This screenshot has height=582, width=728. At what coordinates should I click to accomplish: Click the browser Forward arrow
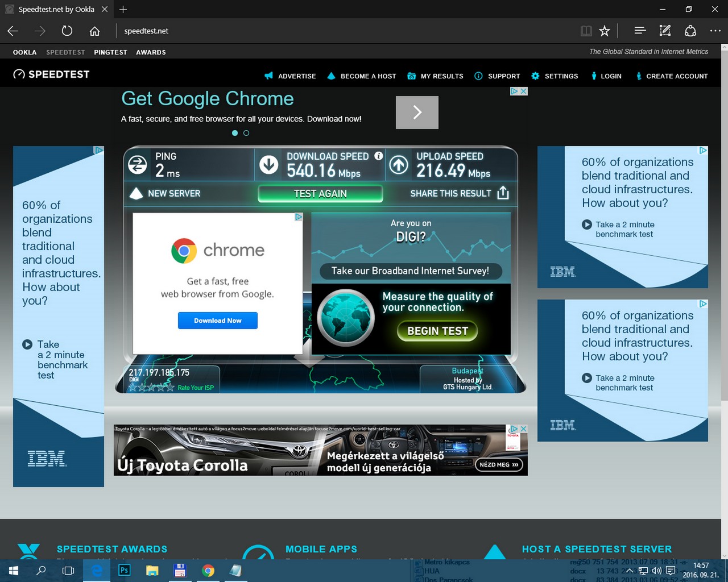click(x=40, y=31)
